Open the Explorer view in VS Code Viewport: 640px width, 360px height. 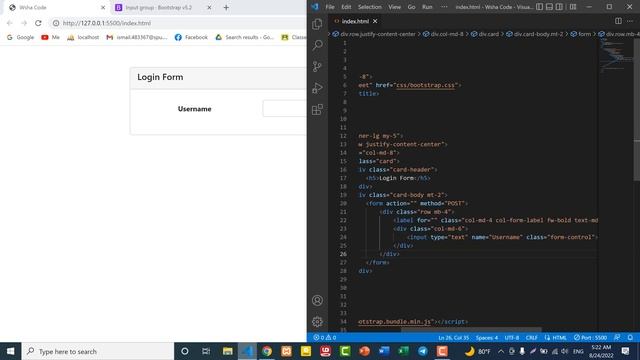click(317, 24)
